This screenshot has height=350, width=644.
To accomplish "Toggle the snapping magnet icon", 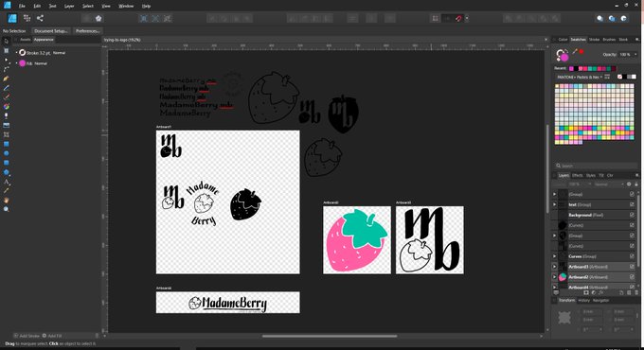I will [458, 19].
